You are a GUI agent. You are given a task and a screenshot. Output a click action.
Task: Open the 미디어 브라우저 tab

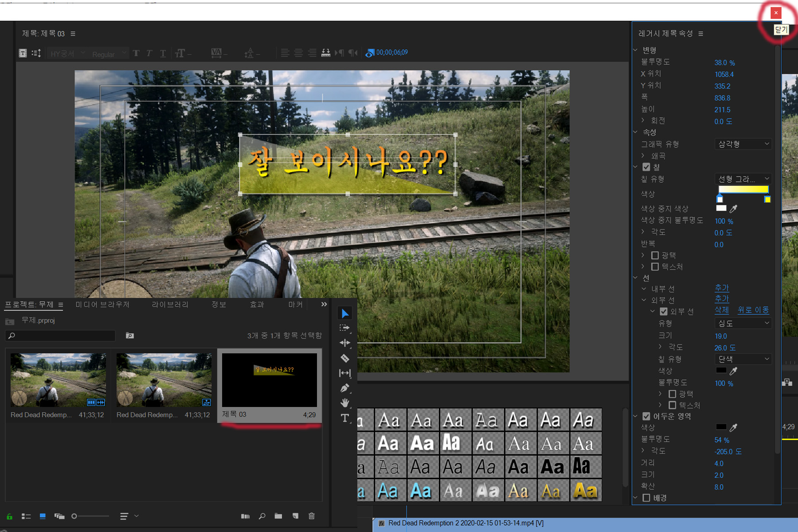click(x=102, y=305)
